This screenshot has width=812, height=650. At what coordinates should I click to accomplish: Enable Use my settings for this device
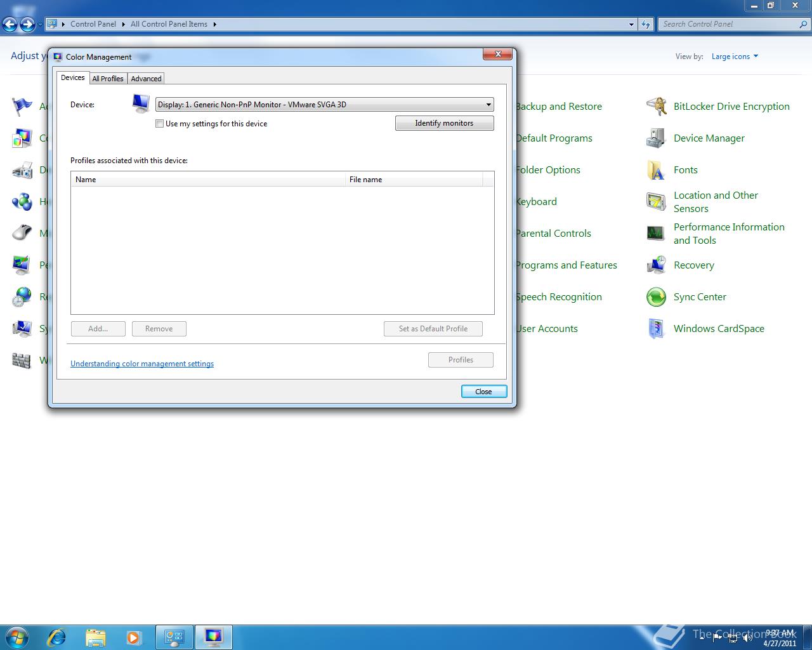[x=159, y=124]
